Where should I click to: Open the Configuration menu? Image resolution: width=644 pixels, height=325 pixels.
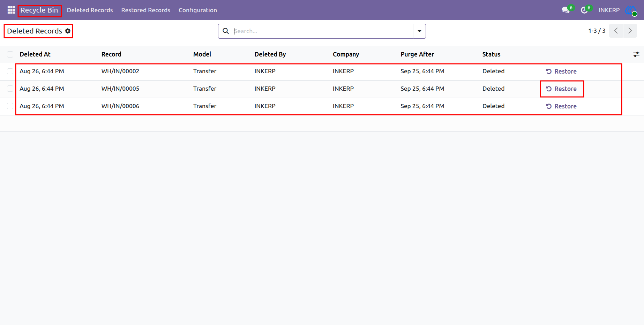(198, 10)
